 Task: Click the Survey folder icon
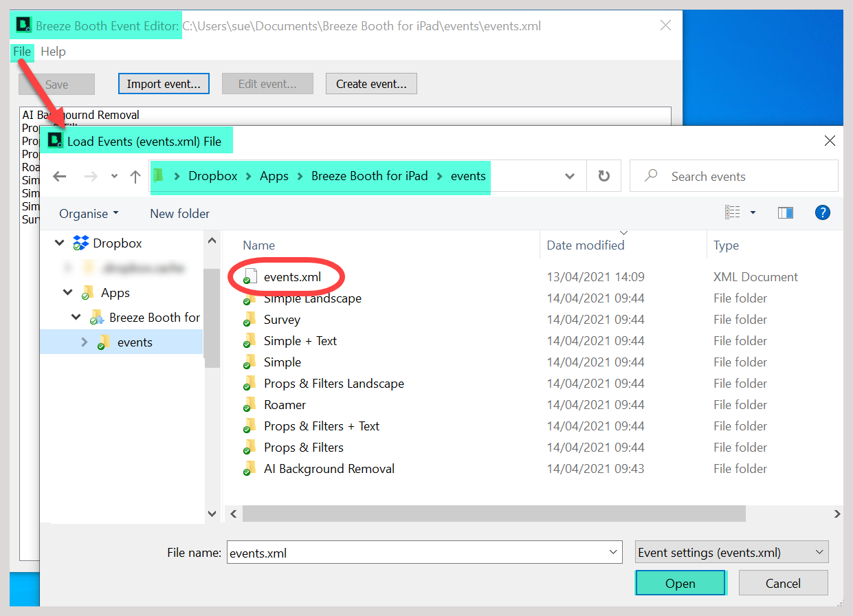coord(249,320)
